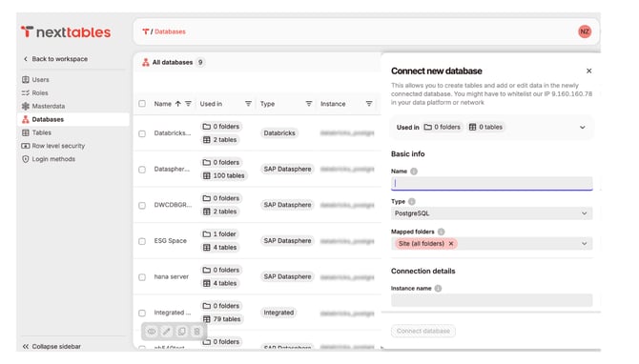
Task: Click the Instance name info icon
Action: coord(438,289)
